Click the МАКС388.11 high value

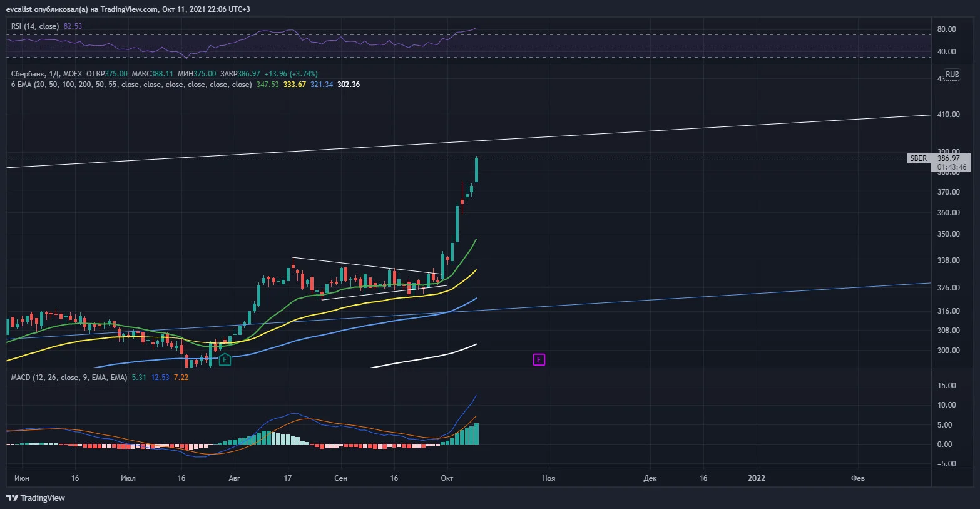click(152, 74)
